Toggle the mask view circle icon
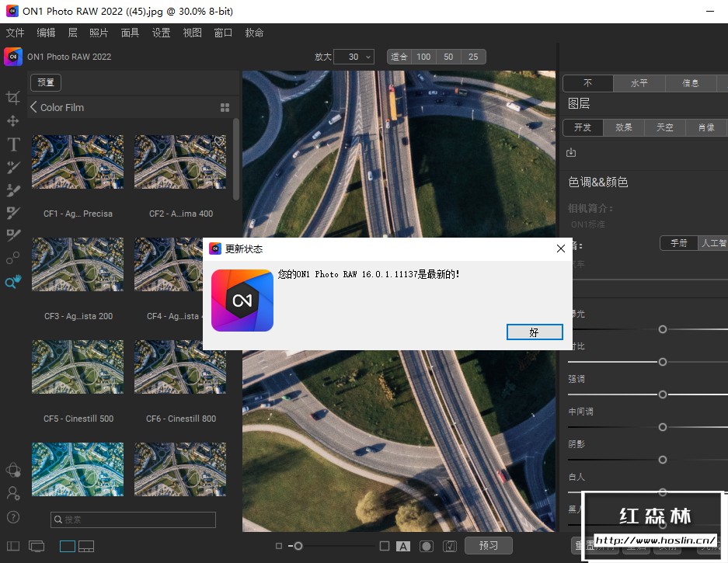The width and height of the screenshot is (728, 563). (426, 546)
